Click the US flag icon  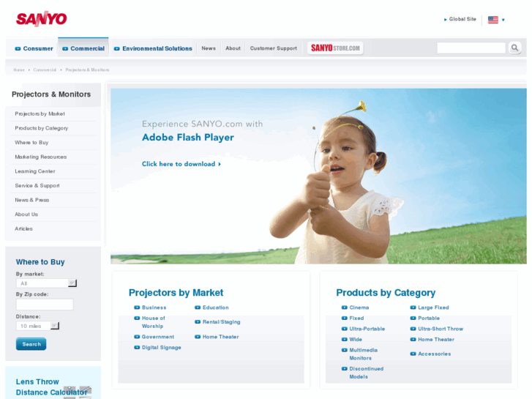pyautogui.click(x=493, y=20)
